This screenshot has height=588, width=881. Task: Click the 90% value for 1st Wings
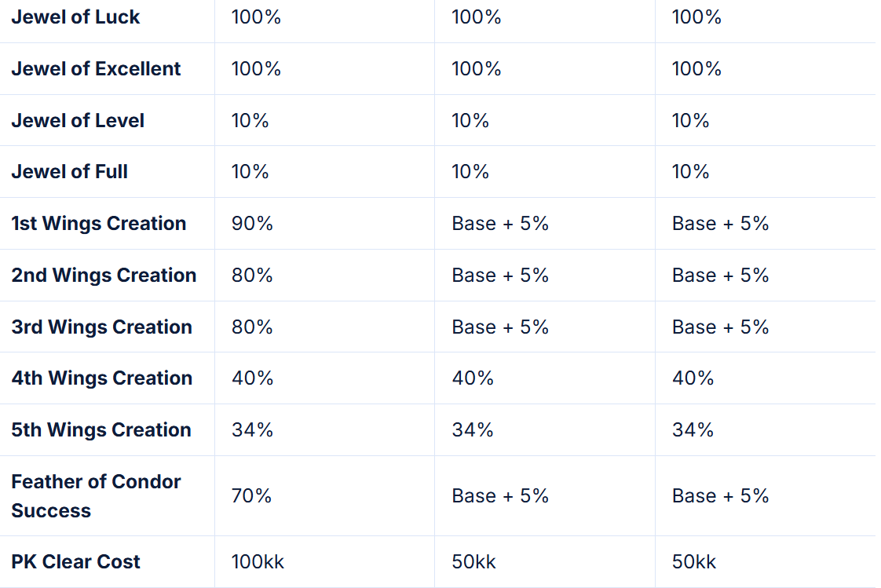pos(252,224)
